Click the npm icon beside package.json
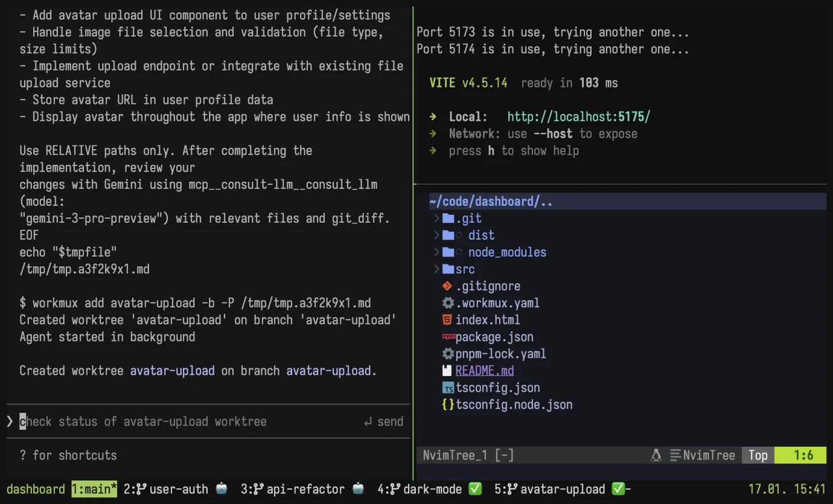 (448, 336)
